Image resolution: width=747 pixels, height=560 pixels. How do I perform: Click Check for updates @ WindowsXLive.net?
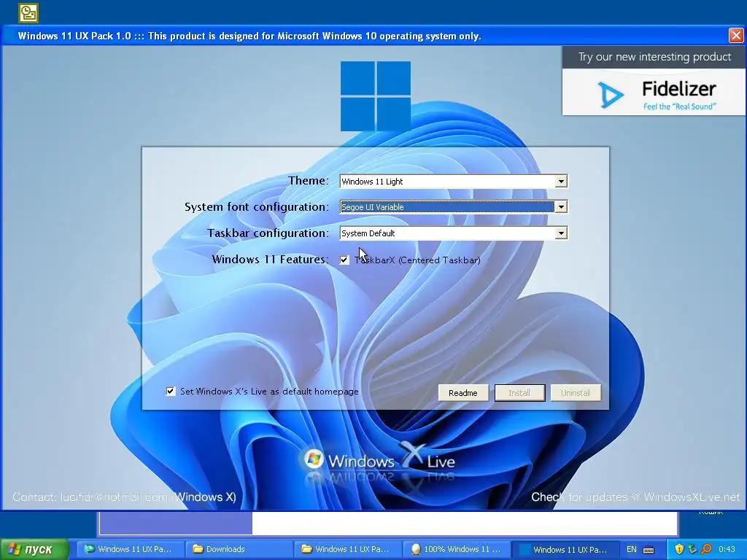coord(635,497)
